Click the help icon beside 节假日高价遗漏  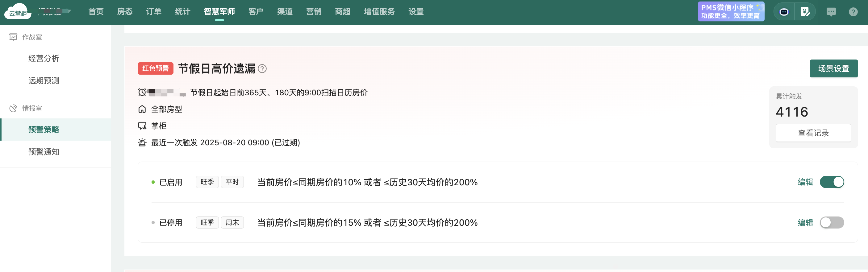[262, 69]
